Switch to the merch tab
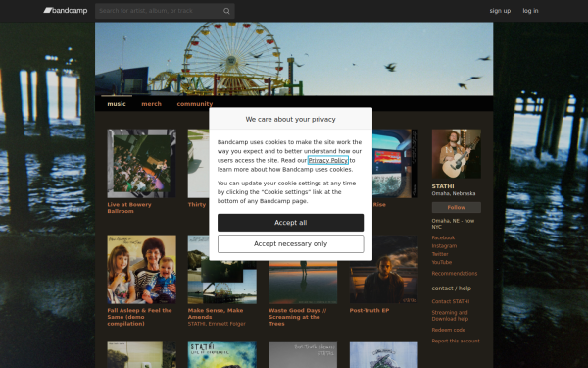 [x=152, y=104]
